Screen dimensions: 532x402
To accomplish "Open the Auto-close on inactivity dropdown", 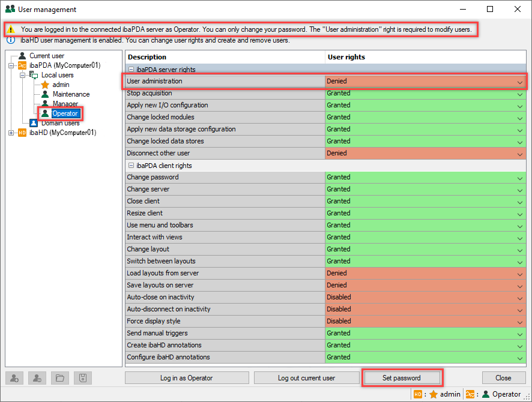I will [x=519, y=298].
